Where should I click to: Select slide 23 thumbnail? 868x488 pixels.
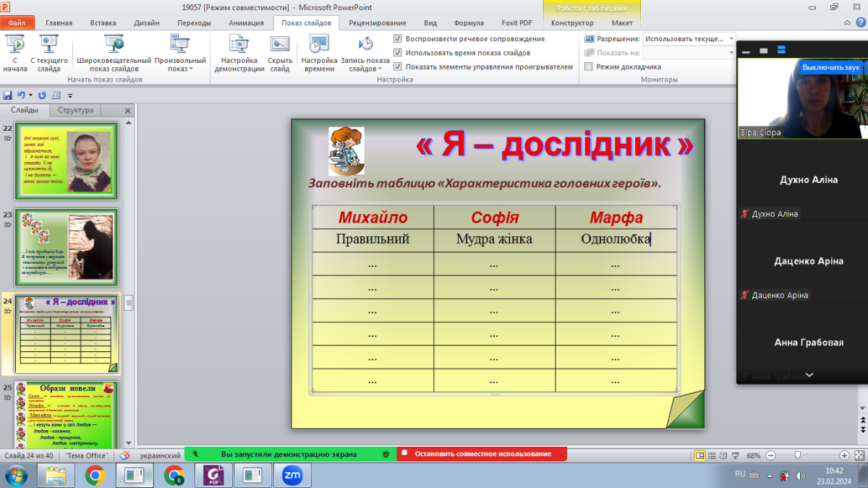[x=67, y=247]
